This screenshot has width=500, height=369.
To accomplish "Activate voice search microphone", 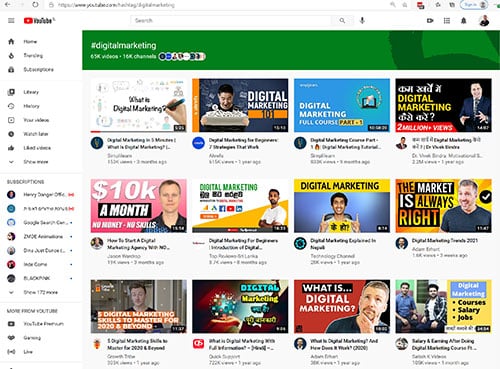I will pyautogui.click(x=362, y=20).
